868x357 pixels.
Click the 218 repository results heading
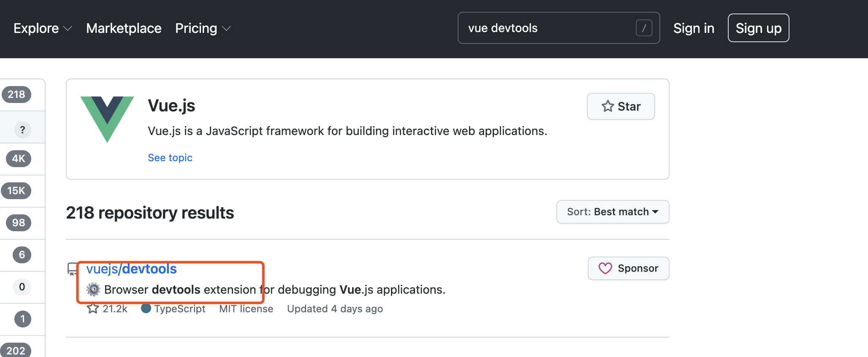click(150, 213)
